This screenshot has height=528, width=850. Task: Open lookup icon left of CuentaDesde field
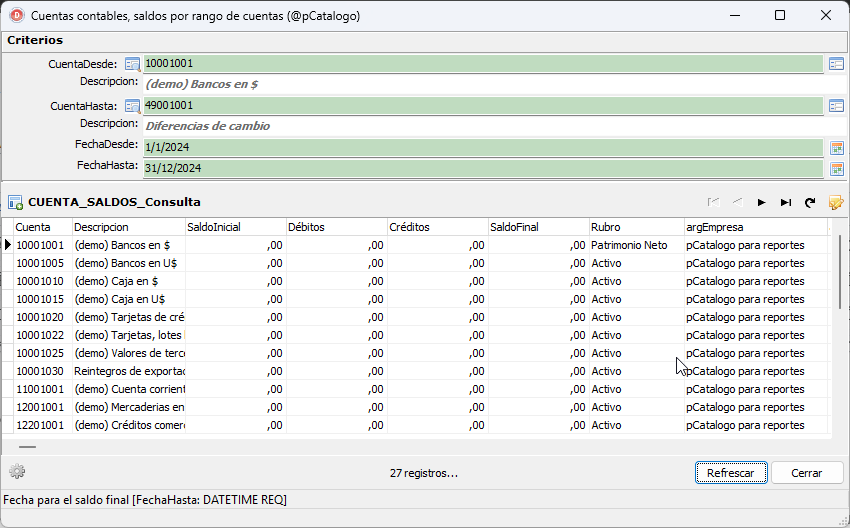click(132, 64)
